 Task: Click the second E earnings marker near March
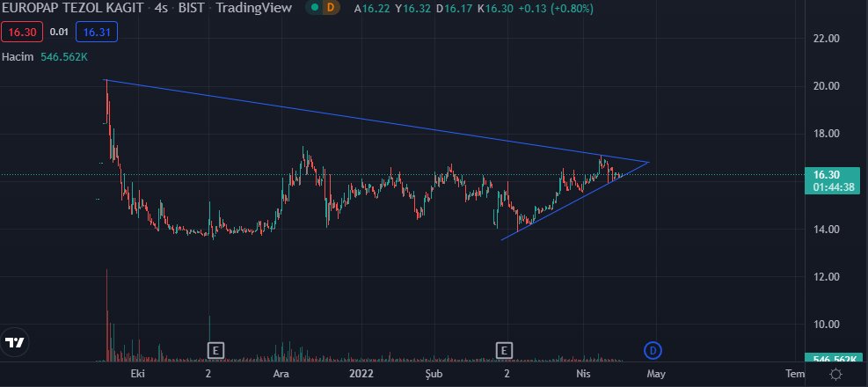(x=504, y=350)
